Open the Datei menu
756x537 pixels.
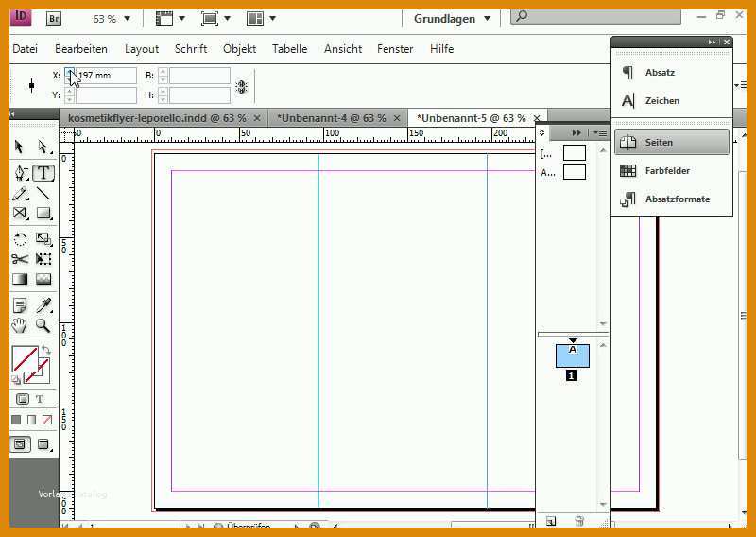coord(26,49)
